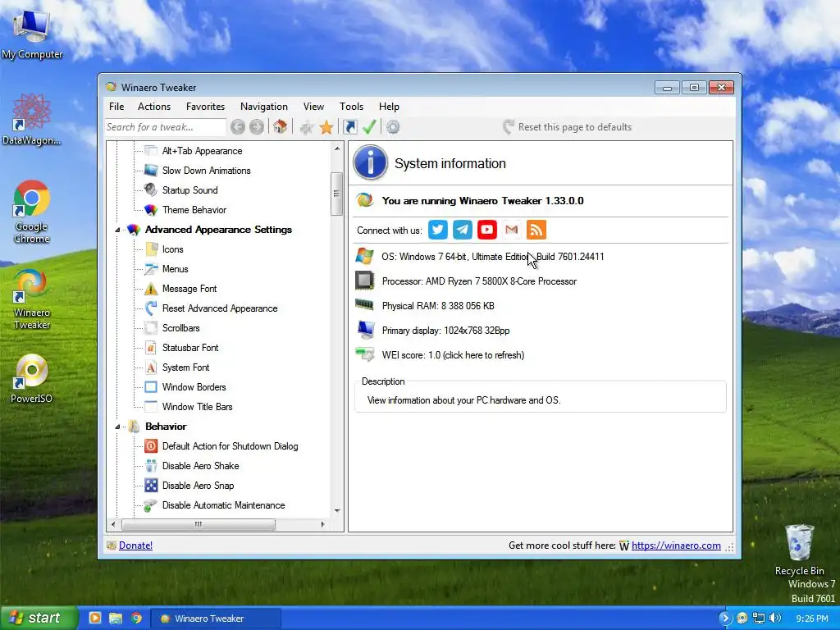Open the File menu

click(116, 107)
